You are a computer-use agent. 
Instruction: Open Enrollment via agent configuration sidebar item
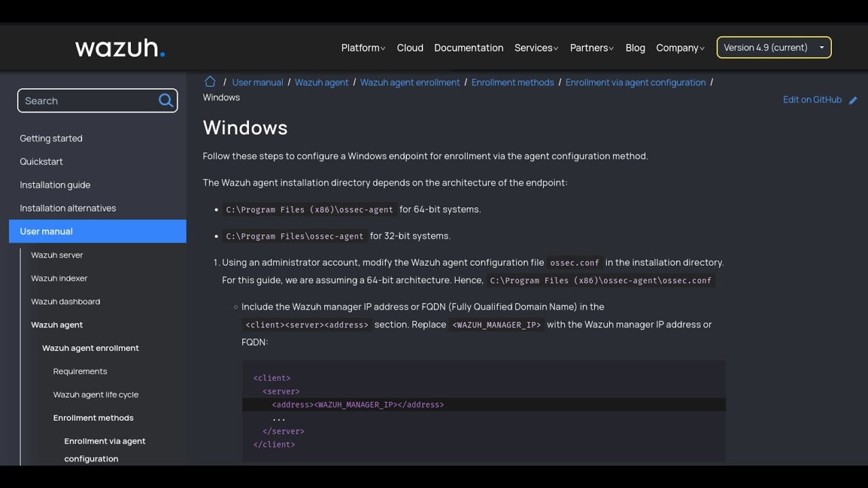coord(105,450)
